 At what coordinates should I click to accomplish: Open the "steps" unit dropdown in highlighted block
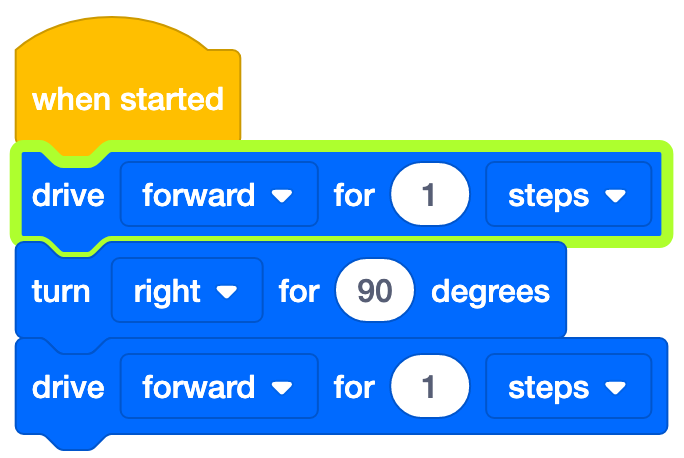pyautogui.click(x=552, y=196)
